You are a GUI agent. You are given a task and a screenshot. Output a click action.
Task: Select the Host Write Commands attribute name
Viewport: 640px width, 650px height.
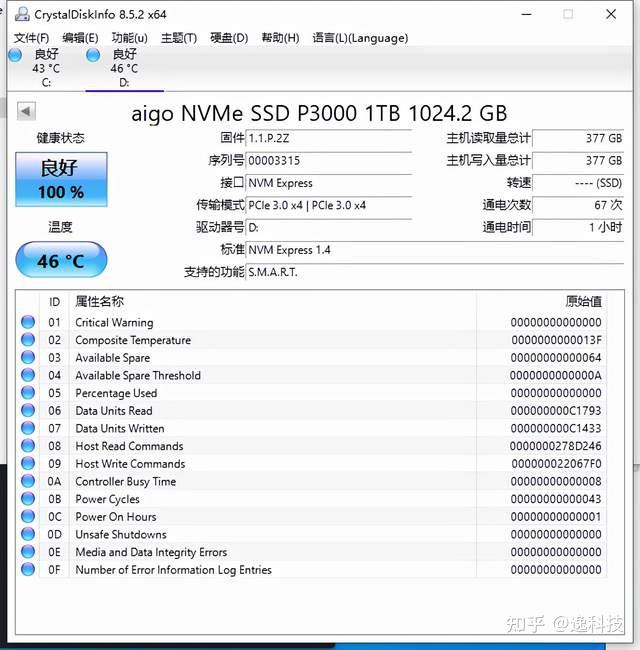tap(130, 464)
